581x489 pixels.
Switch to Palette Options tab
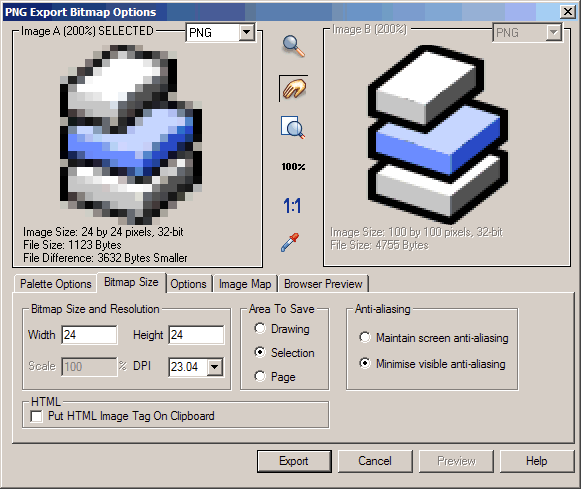[x=56, y=284]
